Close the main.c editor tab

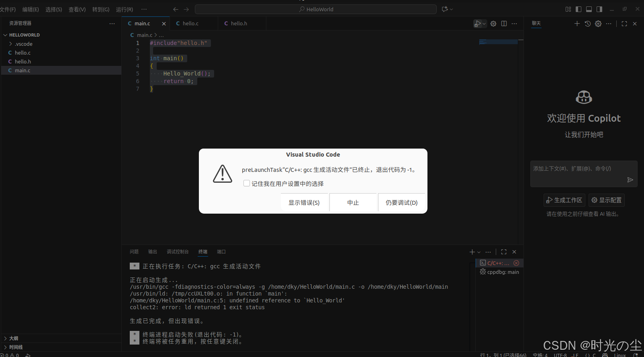[x=164, y=24]
